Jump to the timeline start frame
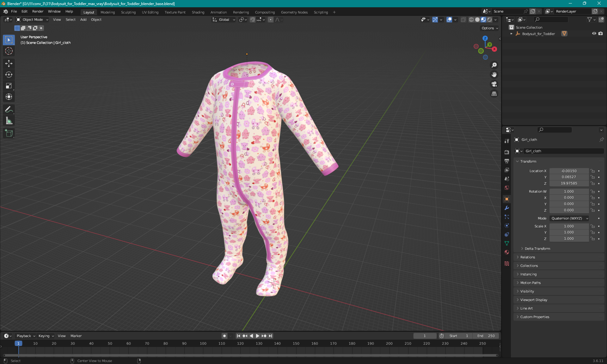Screen dimensions: 607x364 239,336
